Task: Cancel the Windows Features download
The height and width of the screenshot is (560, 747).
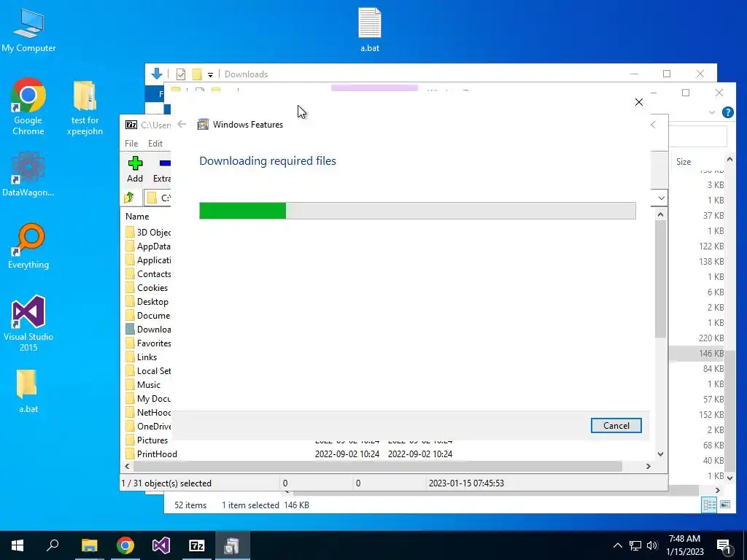Action: [616, 425]
